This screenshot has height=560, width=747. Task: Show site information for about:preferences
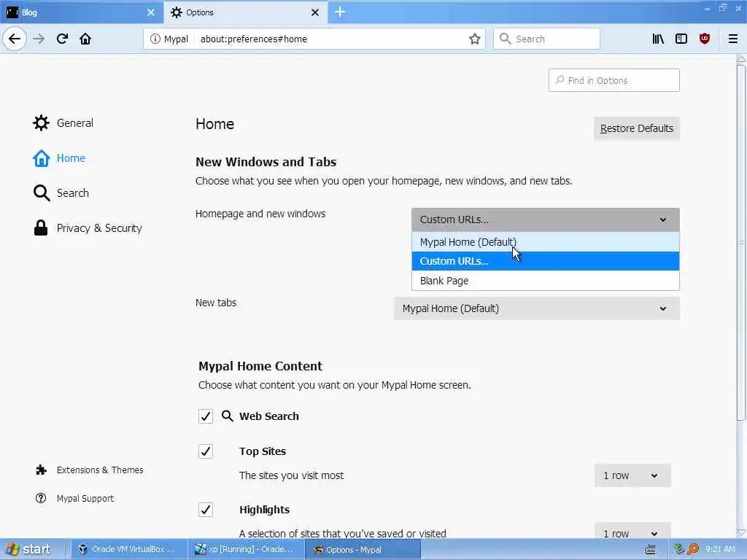[155, 39]
